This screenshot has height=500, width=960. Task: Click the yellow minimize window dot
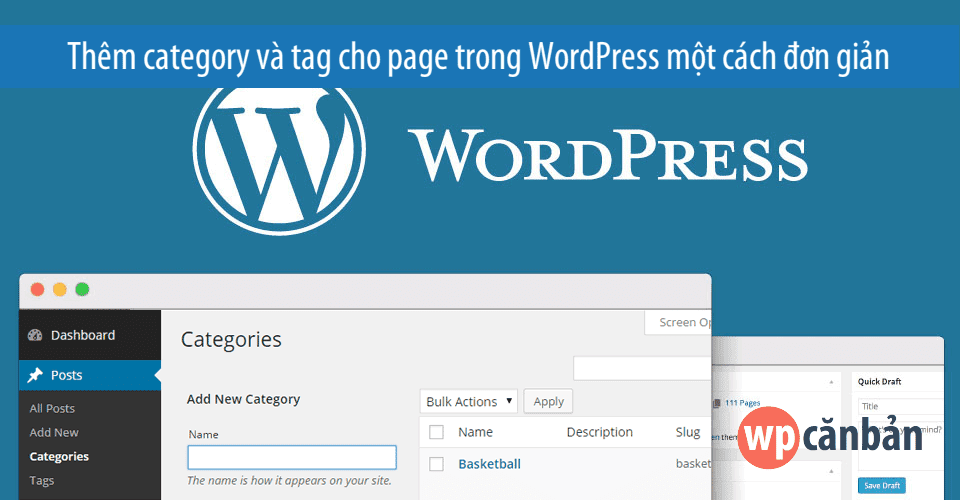point(59,289)
